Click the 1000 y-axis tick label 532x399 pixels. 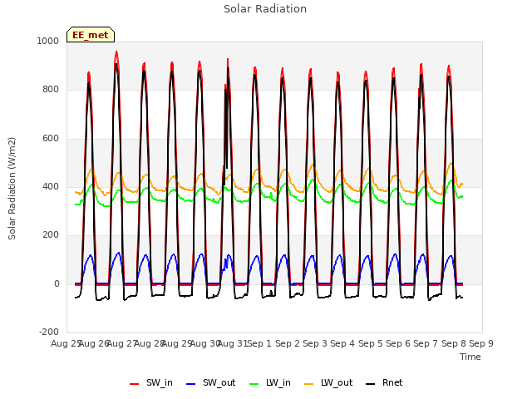pyautogui.click(x=48, y=41)
